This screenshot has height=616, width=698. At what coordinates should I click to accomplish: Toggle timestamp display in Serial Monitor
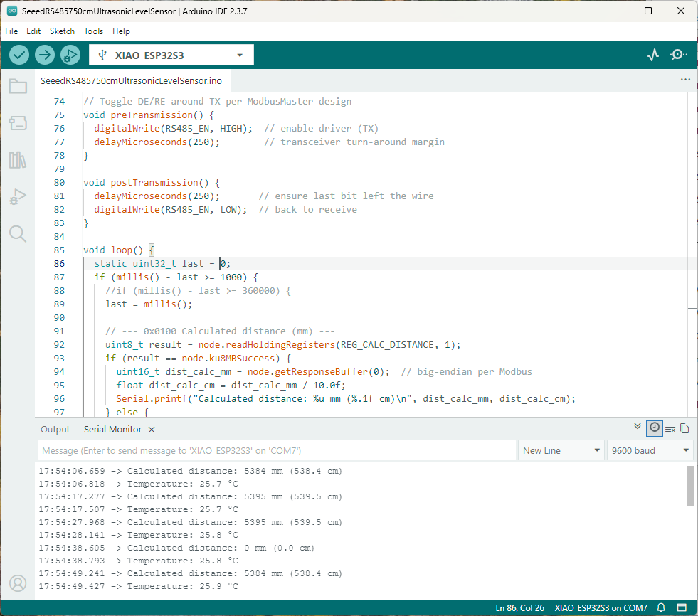654,428
